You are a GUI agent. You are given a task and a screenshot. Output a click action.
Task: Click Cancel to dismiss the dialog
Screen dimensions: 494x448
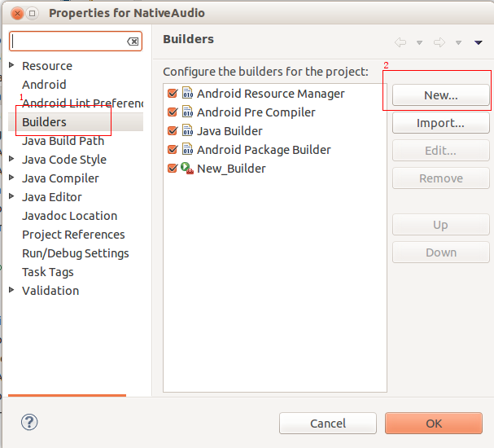click(x=328, y=423)
